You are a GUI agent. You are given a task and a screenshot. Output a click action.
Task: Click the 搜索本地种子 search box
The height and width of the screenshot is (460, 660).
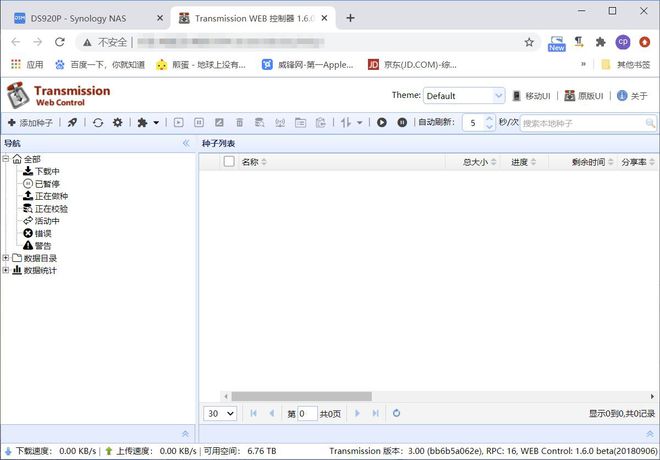(x=583, y=123)
